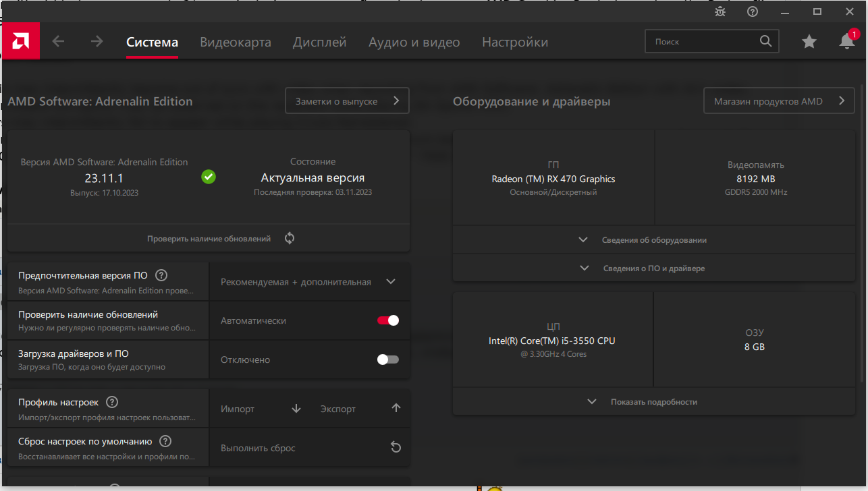This screenshot has width=868, height=491.
Task: Open the Аудио и видео tab
Action: click(x=414, y=42)
